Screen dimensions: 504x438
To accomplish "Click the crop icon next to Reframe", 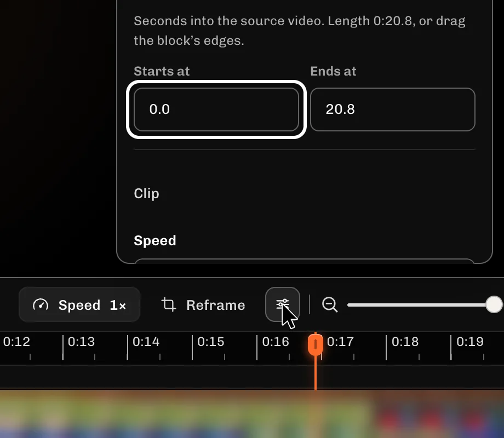I will pos(168,304).
